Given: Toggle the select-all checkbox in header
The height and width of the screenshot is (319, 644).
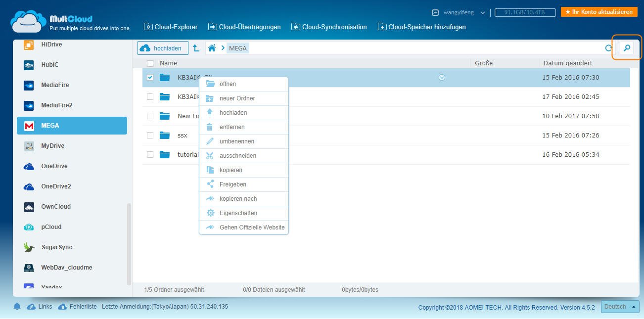Looking at the screenshot, I should [x=150, y=63].
